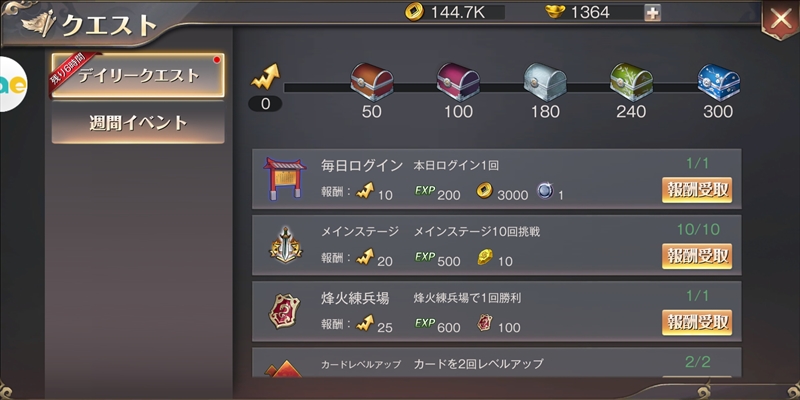Tap the メインステージ sword emblem icon

[x=286, y=245]
